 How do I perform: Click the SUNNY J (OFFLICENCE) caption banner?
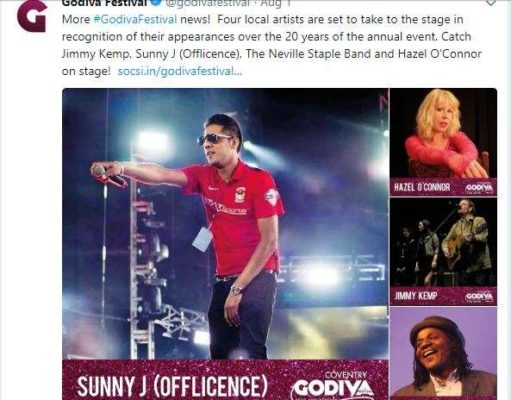tap(225, 380)
